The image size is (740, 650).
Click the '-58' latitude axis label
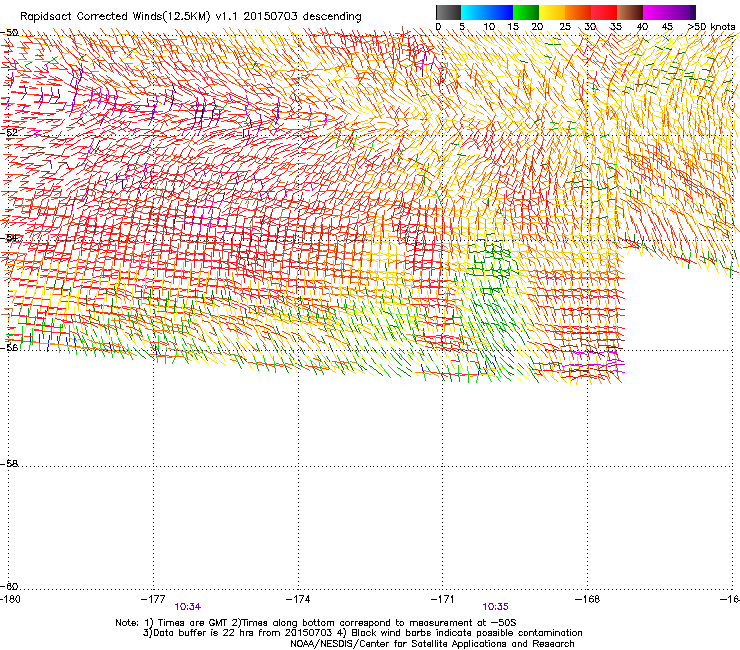9,464
